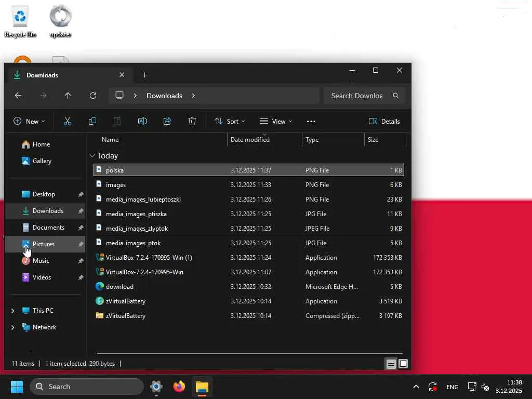Open Home in navigation pane

coord(45,144)
